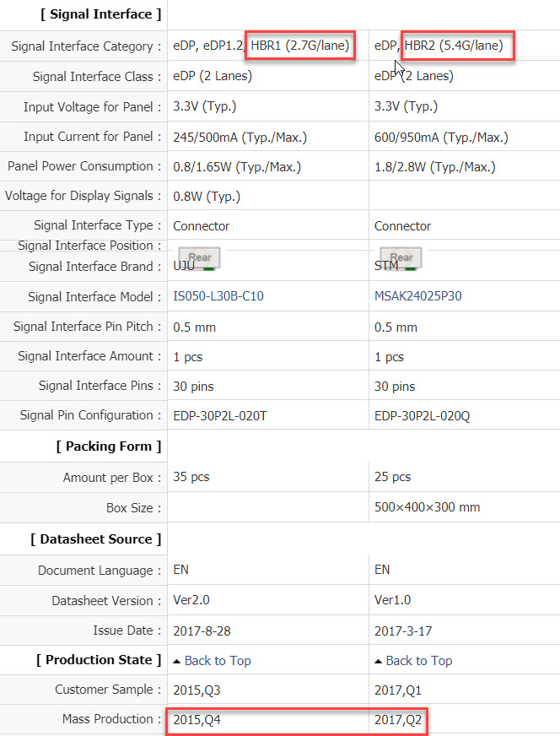This screenshot has height=736, width=560.
Task: Click the 500×400×300 mm box size value
Action: pos(427,508)
